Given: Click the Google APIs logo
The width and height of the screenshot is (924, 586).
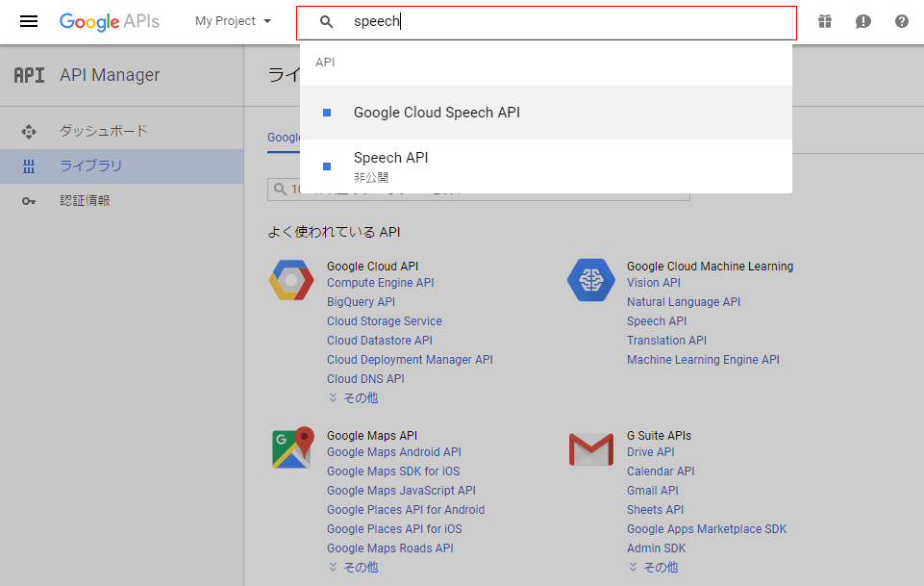Looking at the screenshot, I should [x=110, y=22].
